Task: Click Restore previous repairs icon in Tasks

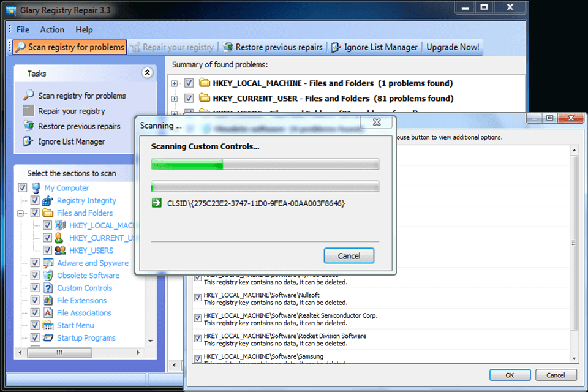Action: (28, 126)
